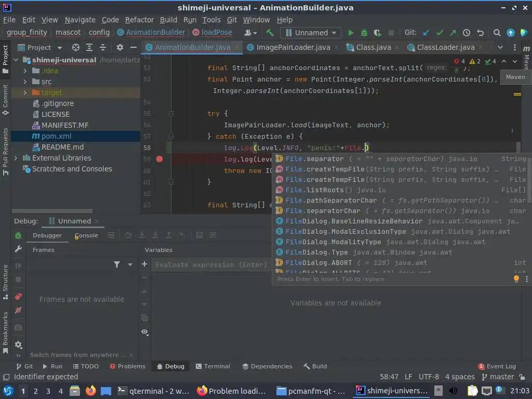Click the Project panel horizontal scrollbar

52,211
